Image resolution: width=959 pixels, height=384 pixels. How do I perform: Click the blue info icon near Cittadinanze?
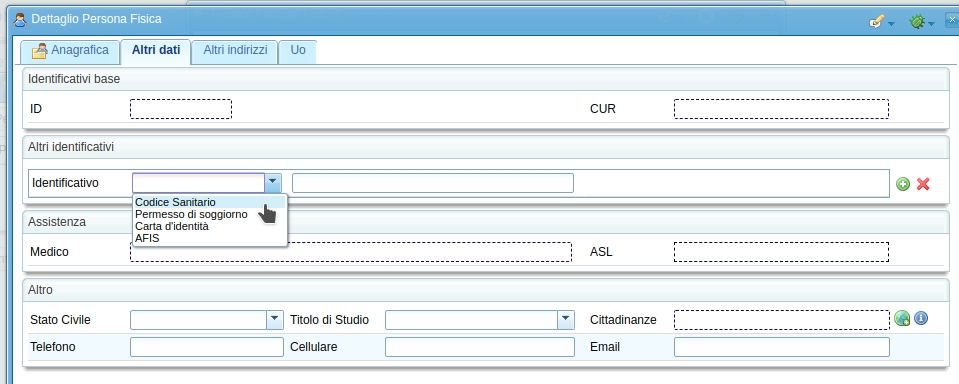click(x=920, y=318)
